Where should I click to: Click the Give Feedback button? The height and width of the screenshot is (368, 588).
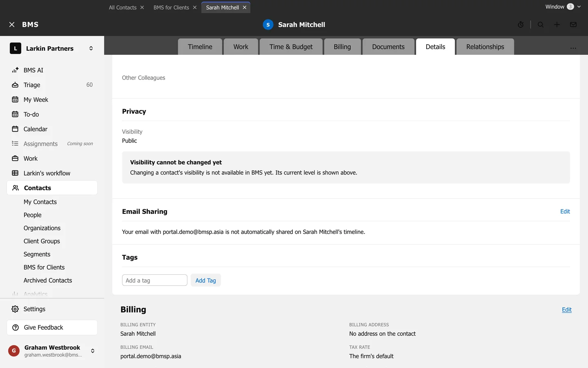point(52,328)
